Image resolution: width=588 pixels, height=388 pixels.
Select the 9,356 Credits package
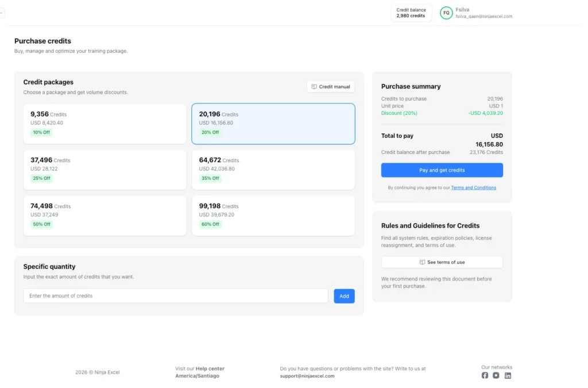(105, 124)
